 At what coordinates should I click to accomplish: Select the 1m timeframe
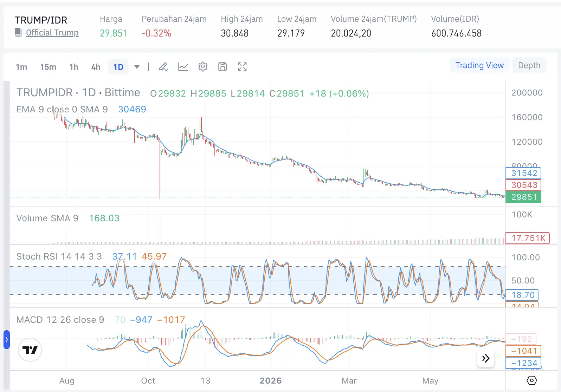click(x=21, y=67)
